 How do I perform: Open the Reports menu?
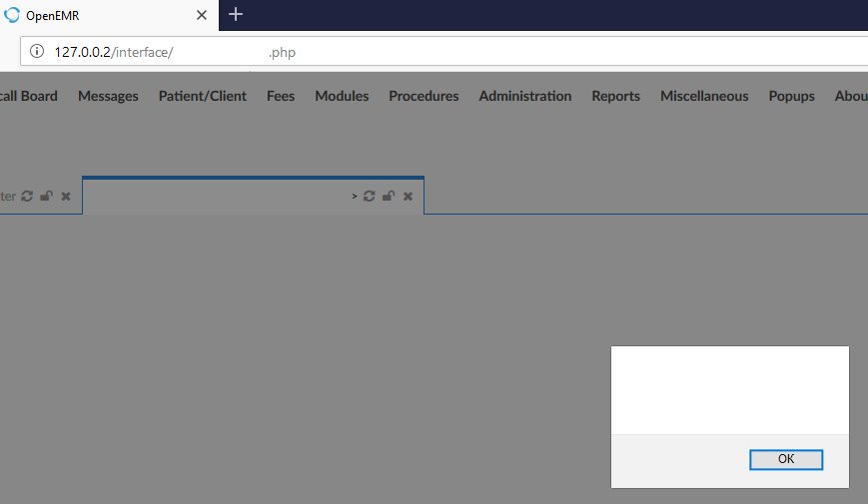[x=615, y=96]
